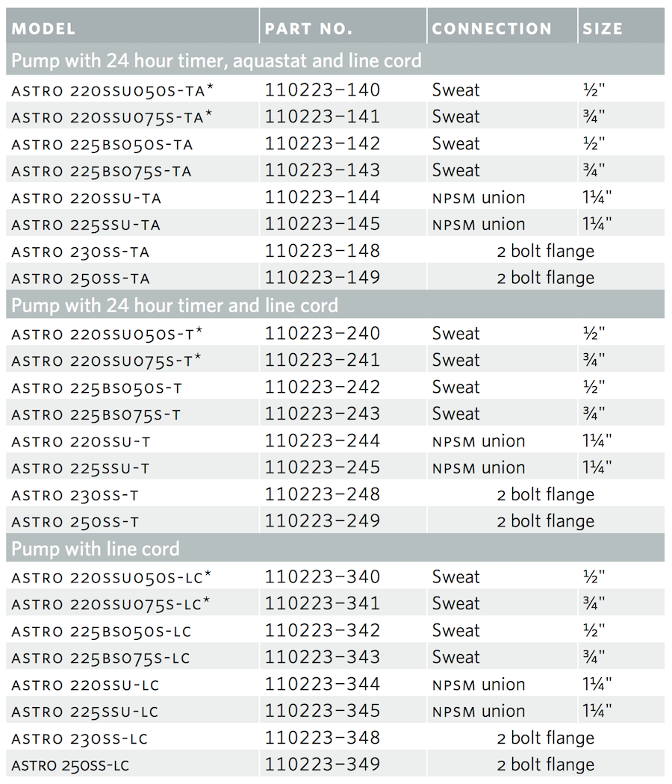Click the MODEL column header
The height and width of the screenshot is (784, 672).
tap(43, 29)
